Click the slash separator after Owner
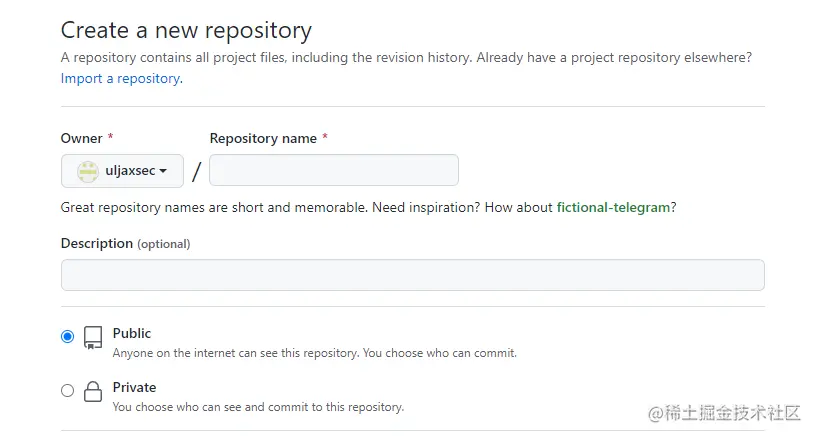 click(196, 172)
